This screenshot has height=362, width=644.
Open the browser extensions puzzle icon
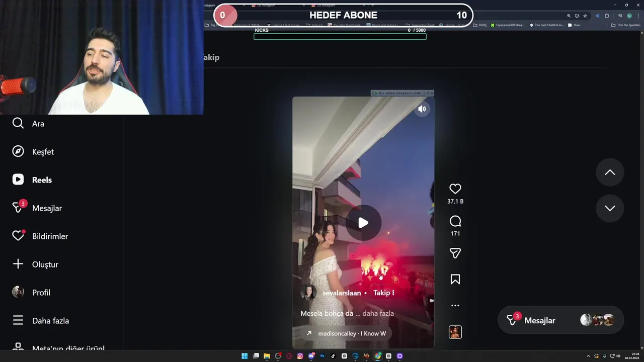(607, 16)
